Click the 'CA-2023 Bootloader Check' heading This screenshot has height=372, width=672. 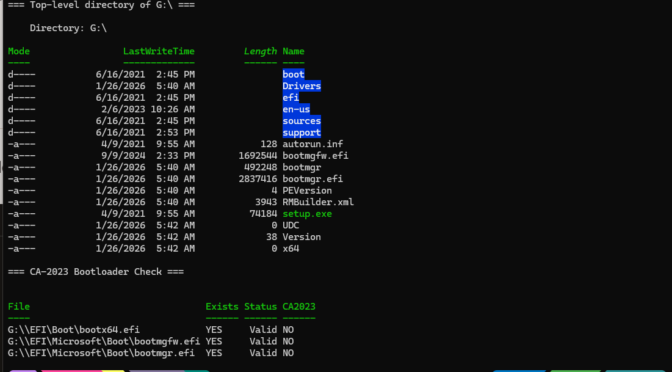(x=96, y=271)
